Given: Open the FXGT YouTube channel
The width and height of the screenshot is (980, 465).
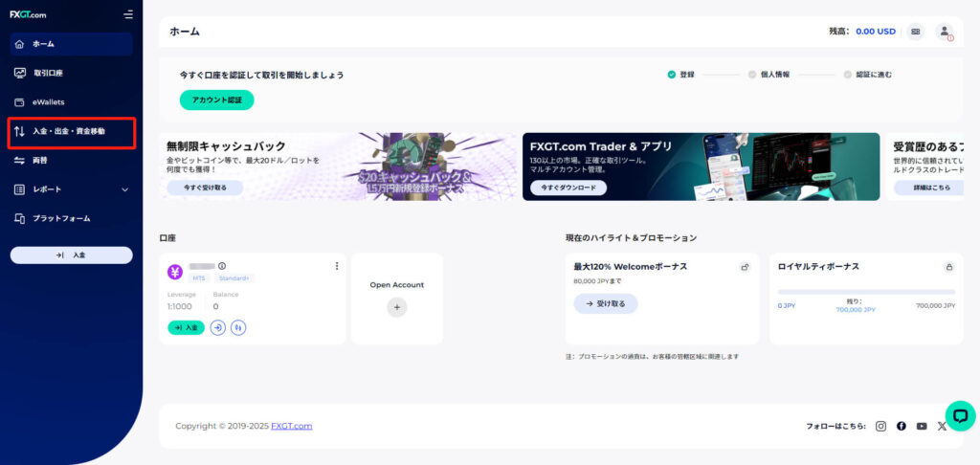Looking at the screenshot, I should (922, 426).
